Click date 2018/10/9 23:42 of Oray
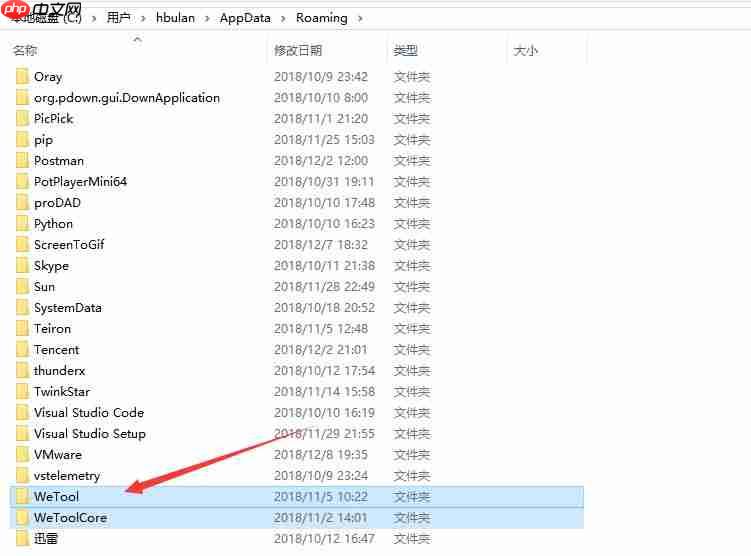This screenshot has width=751, height=556. (321, 77)
